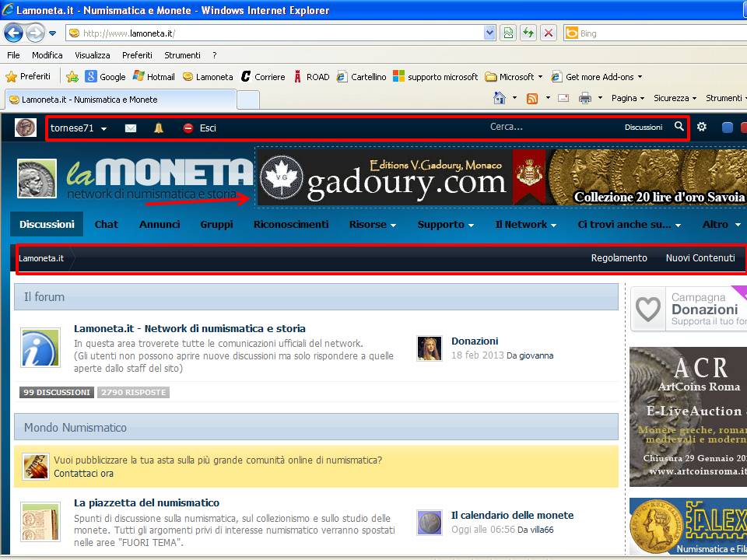Open the notifications bell icon
The width and height of the screenshot is (747, 560).
point(159,128)
